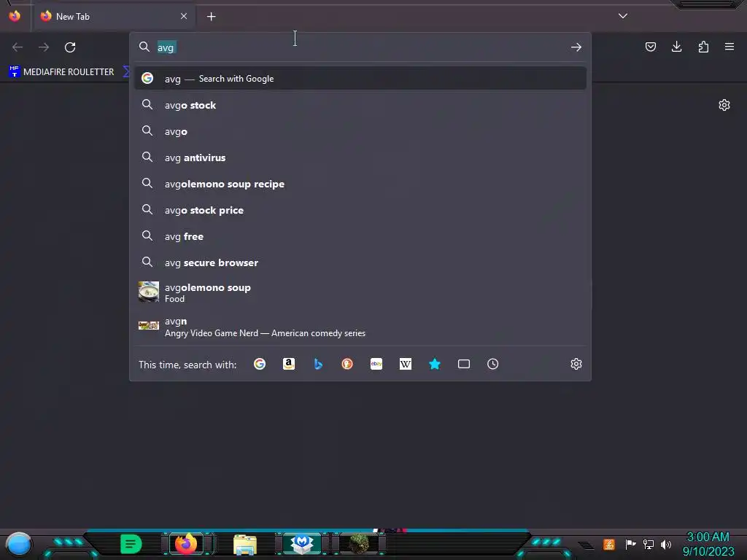Click Firefox taskbar icon
The image size is (747, 560).
pos(186,544)
